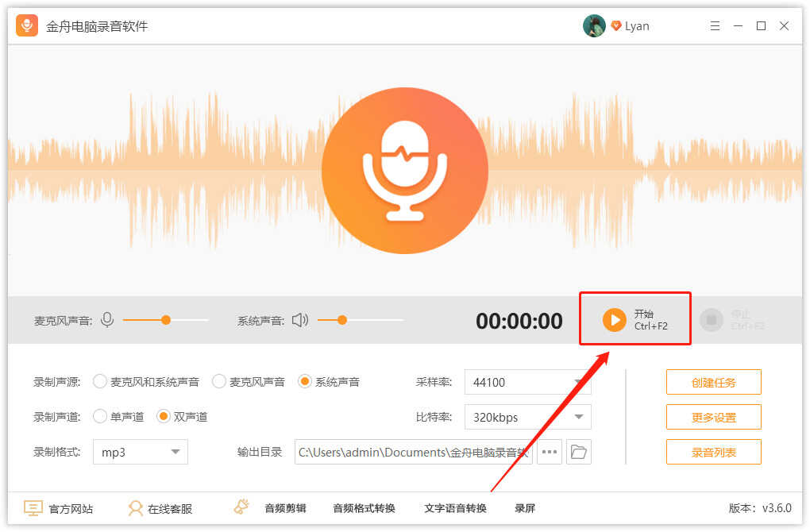
Task: Open 音频剪辑 audio editing
Action: tap(285, 508)
